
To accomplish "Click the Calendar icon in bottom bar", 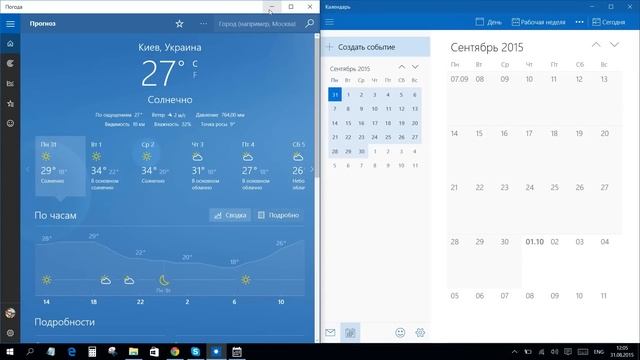I will pyautogui.click(x=350, y=333).
